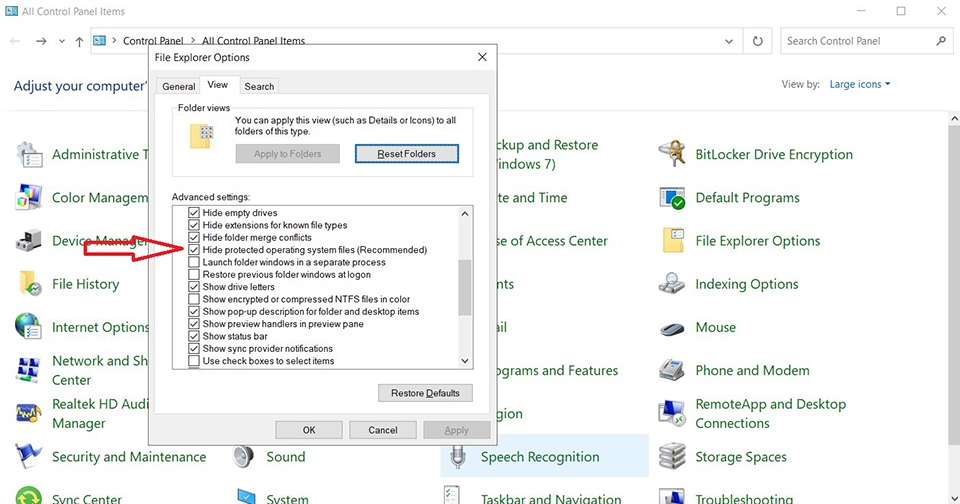Screen dimensions: 960x504
Task: Open the Default Programs icon
Action: coord(672,198)
